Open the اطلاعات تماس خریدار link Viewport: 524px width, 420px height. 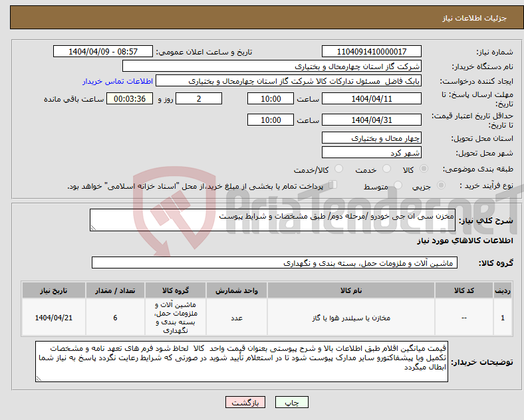(118, 81)
